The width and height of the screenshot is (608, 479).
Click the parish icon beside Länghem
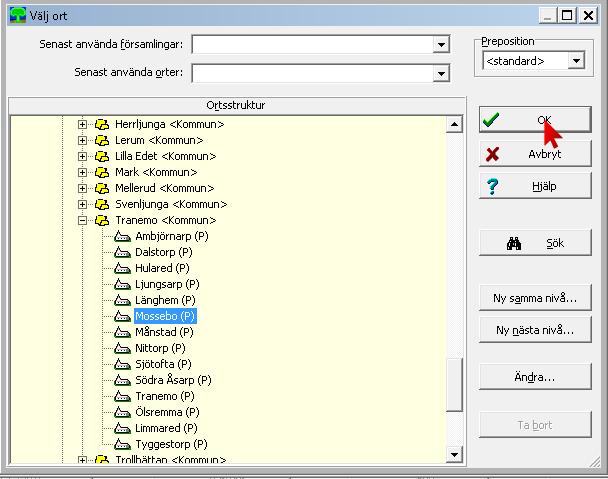click(123, 300)
